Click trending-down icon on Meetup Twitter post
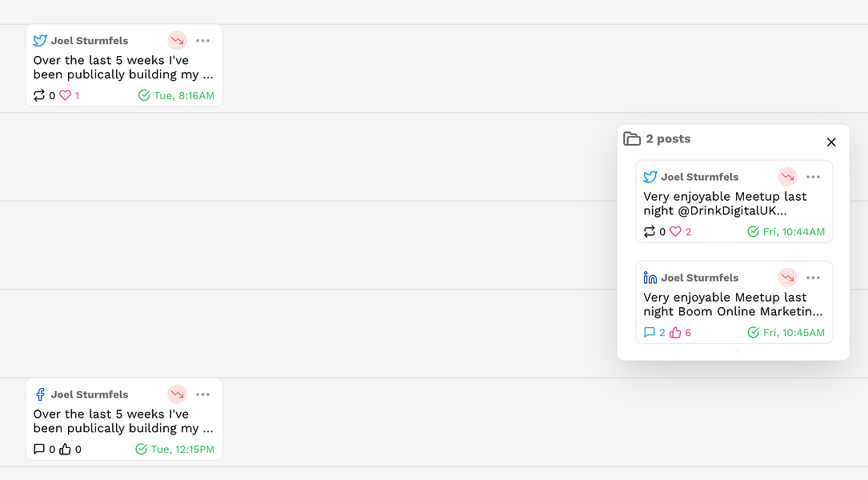 787,177
